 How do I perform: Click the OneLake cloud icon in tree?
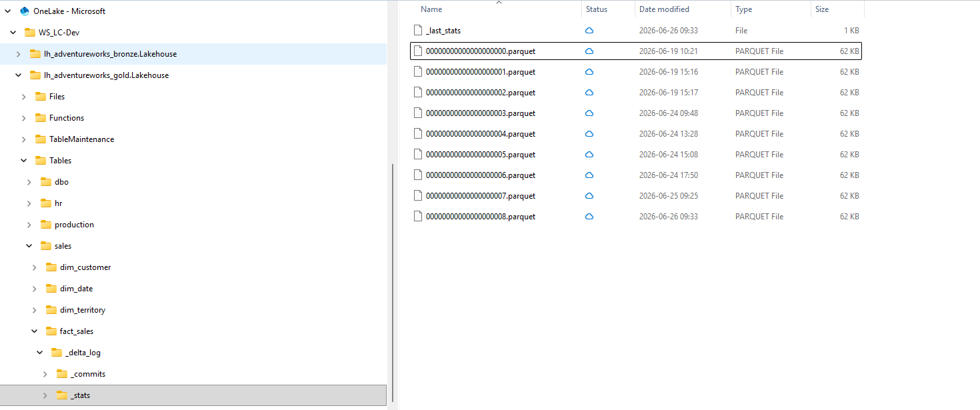coord(25,11)
